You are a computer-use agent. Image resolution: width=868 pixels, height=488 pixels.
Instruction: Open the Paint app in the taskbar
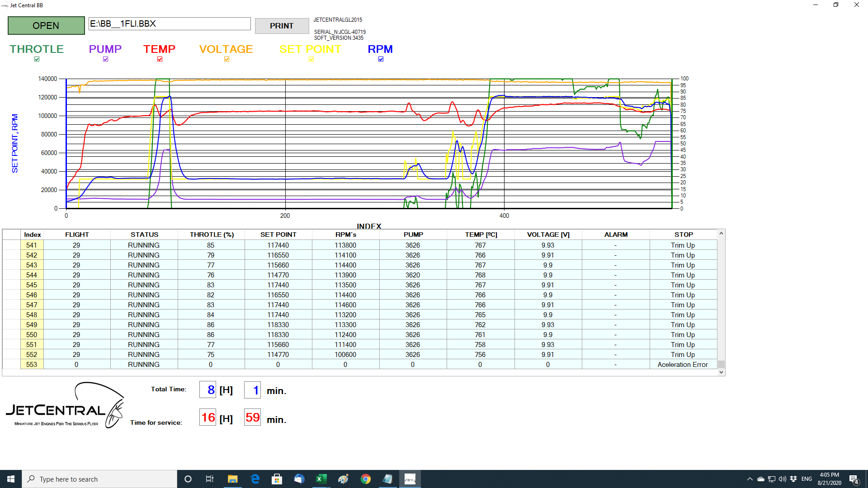pos(343,479)
